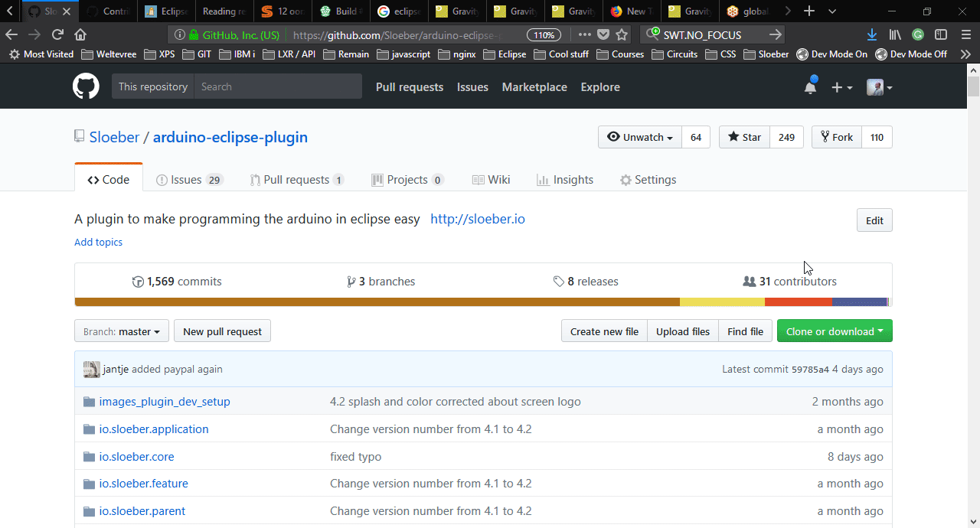Expand the Branch: master dropdown
980x528 pixels.
pyautogui.click(x=122, y=331)
